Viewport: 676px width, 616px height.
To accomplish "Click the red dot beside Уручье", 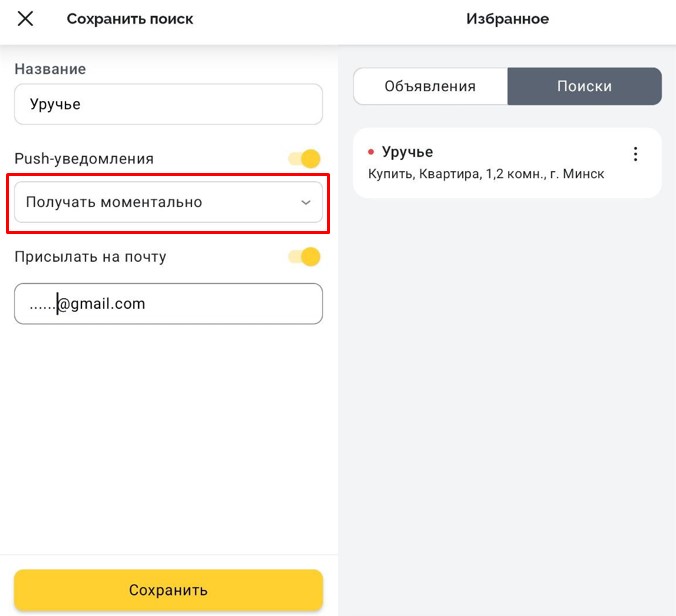I will (x=370, y=152).
